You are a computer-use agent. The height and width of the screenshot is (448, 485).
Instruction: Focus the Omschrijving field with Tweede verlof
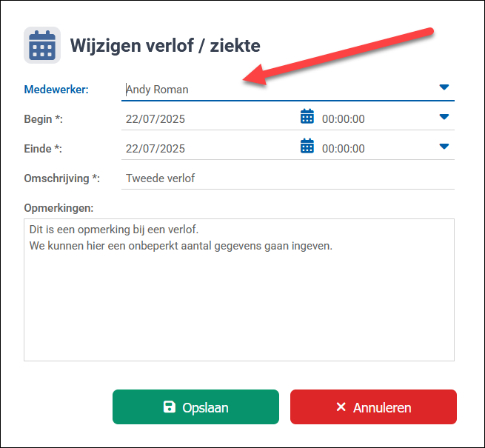(x=287, y=178)
